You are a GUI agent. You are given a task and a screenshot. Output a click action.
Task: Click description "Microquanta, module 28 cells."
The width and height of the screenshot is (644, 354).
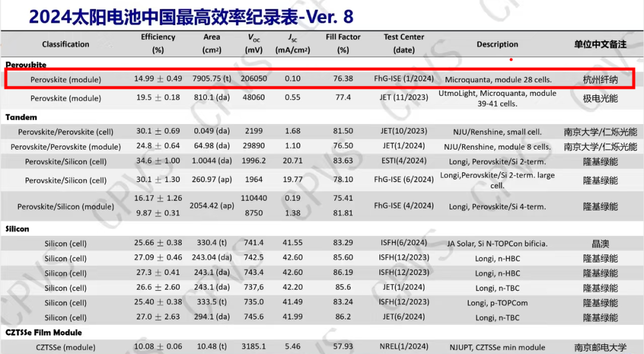click(498, 80)
